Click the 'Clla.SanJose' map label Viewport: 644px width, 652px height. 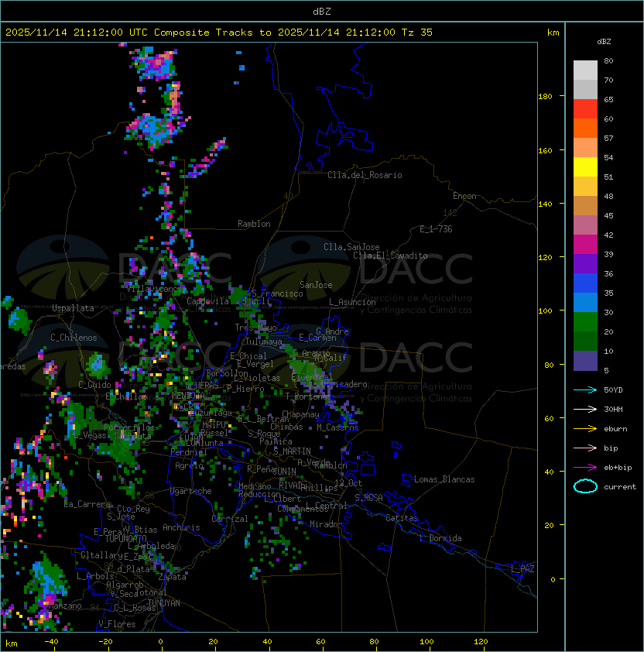351,247
